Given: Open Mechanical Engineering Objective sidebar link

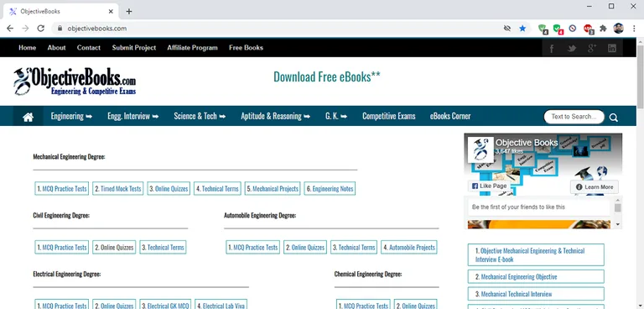Looking at the screenshot, I should 536,276.
